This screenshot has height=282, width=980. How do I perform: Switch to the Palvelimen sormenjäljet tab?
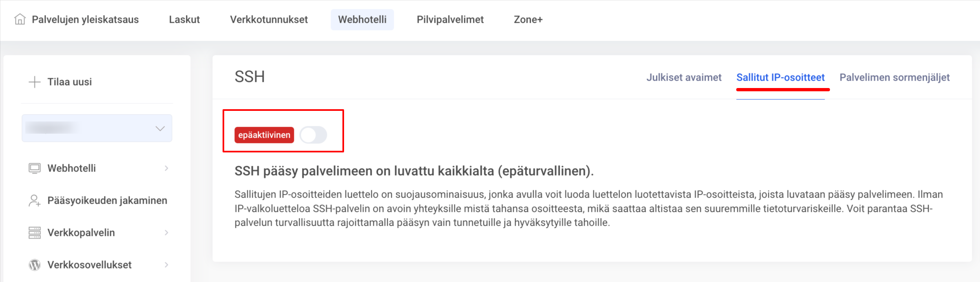894,77
